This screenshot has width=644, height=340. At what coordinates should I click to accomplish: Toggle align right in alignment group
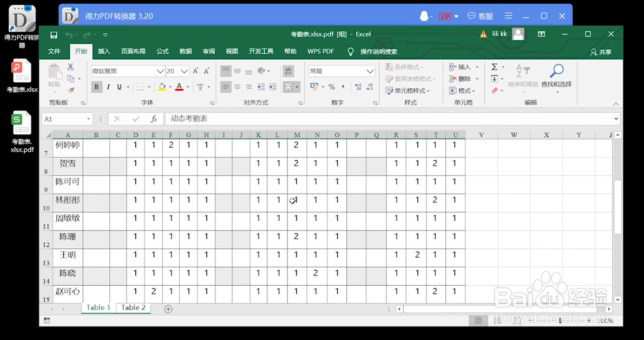[248, 87]
